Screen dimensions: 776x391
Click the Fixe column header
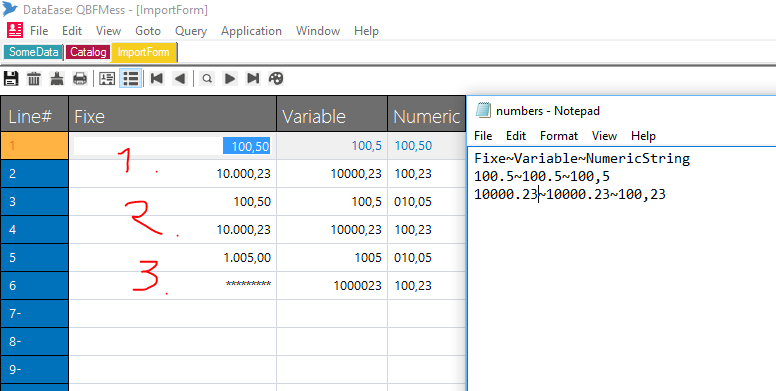tap(172, 114)
